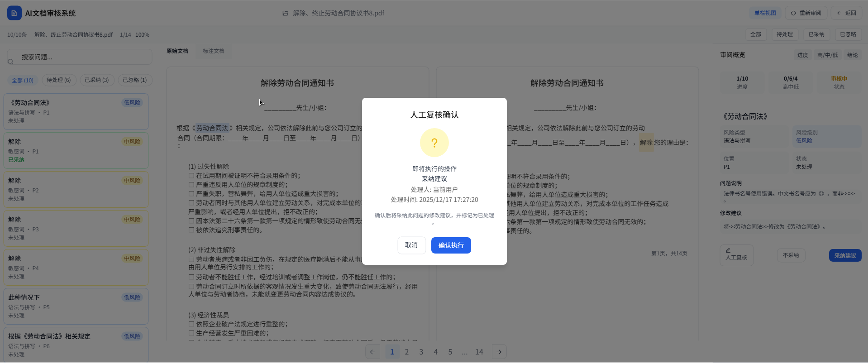
Task: Go to previous page with left arrow
Action: (x=372, y=352)
